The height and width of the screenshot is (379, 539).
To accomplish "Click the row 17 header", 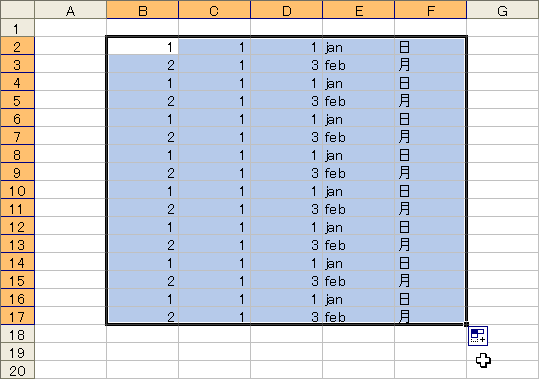I will pos(17,316).
